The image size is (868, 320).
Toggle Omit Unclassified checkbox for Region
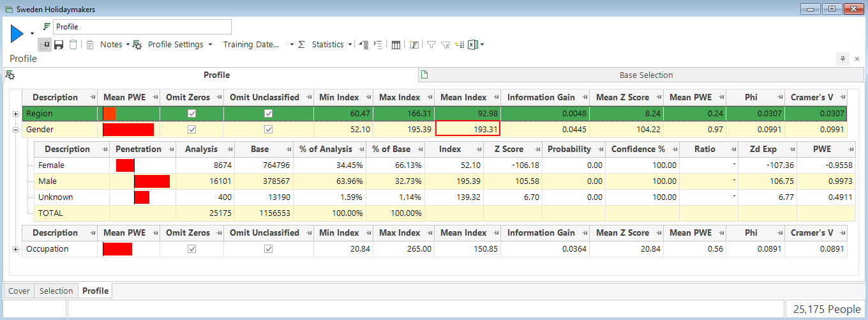pos(269,114)
